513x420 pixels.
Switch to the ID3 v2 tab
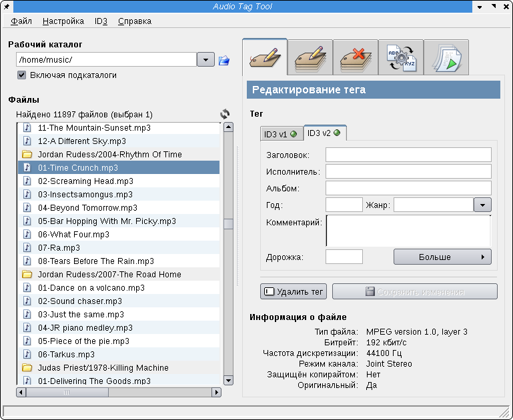coord(325,133)
